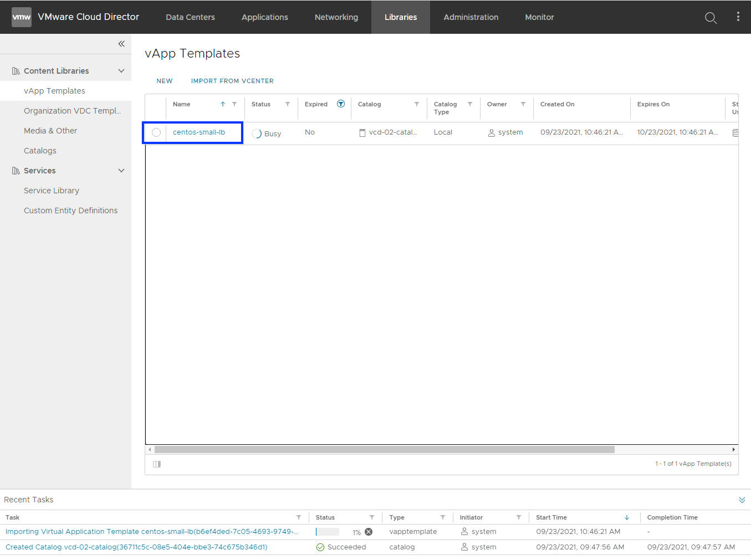Collapse the Services section
Viewport: 751px width, 560px height.
[121, 171]
